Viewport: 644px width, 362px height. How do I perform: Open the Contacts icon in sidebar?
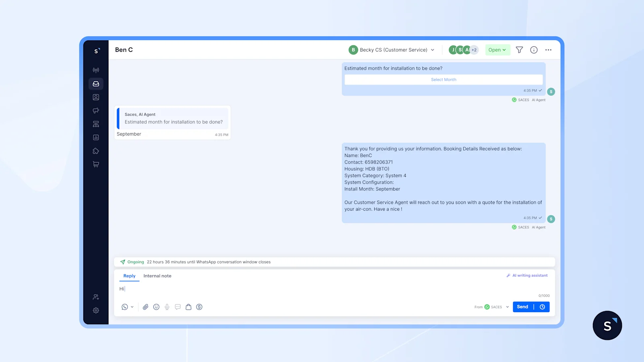(x=96, y=97)
